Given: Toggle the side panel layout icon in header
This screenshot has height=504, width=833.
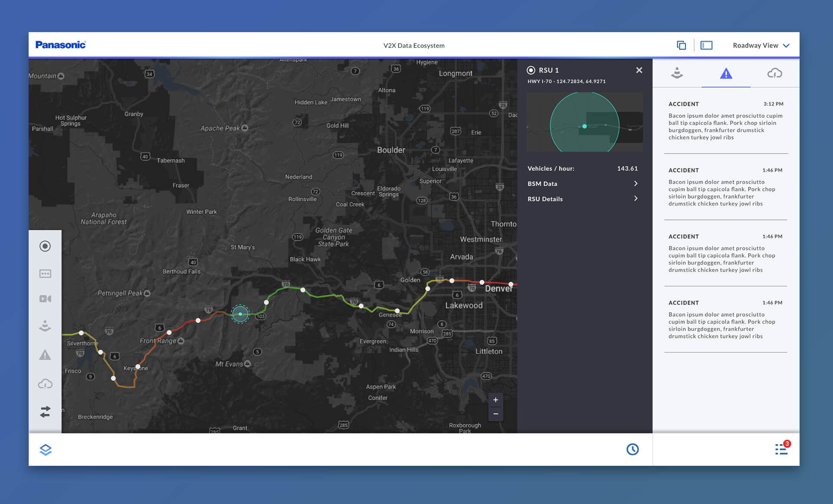Looking at the screenshot, I should (x=706, y=45).
